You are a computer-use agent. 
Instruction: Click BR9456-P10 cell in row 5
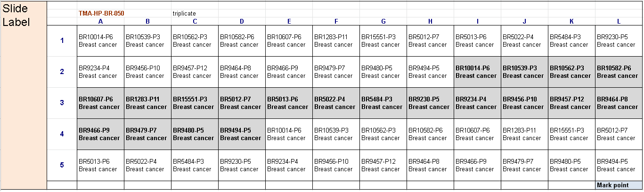click(336, 165)
